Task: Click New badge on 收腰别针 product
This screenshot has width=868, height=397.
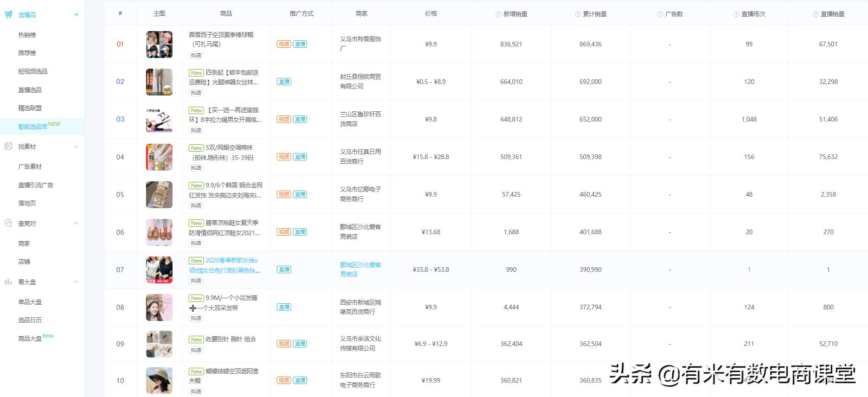Action: tap(196, 339)
